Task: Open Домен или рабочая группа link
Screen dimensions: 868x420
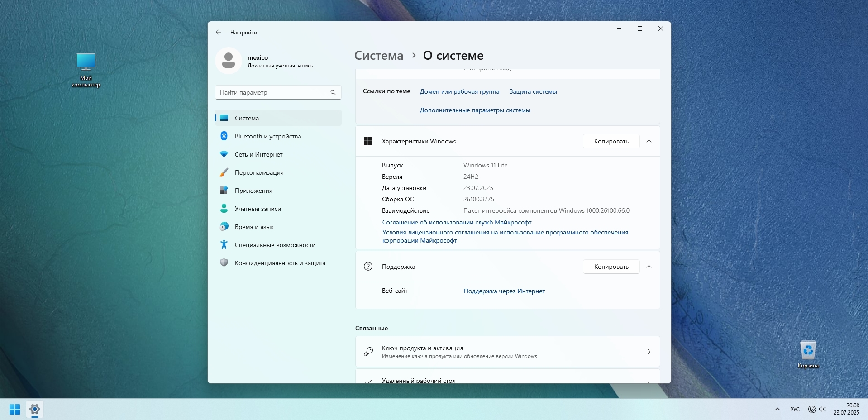Action: pyautogui.click(x=459, y=91)
